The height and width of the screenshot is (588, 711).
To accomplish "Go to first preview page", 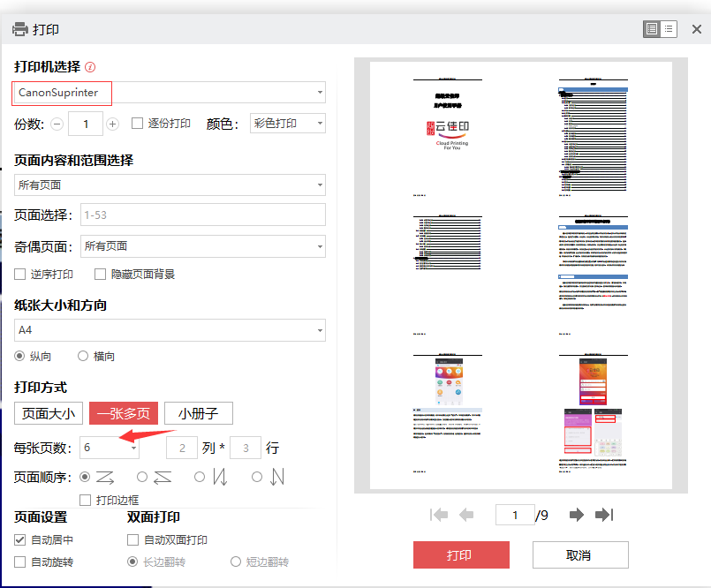I will [x=438, y=515].
